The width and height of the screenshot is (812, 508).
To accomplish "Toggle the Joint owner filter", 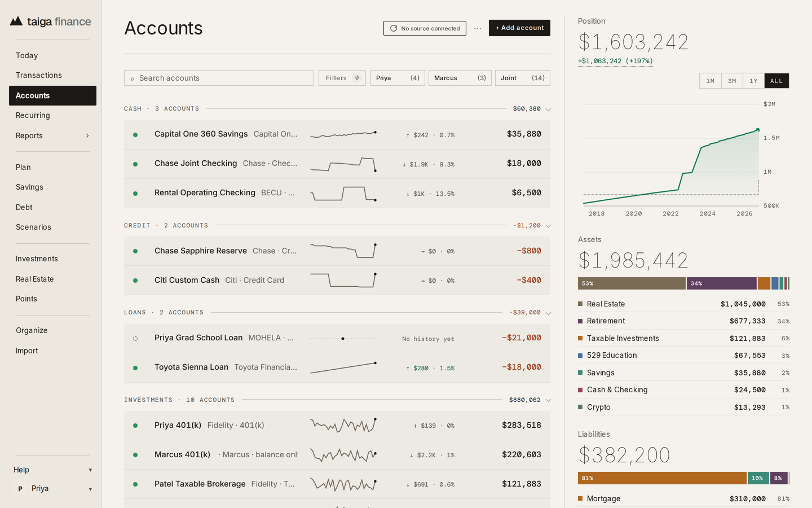I will (523, 78).
